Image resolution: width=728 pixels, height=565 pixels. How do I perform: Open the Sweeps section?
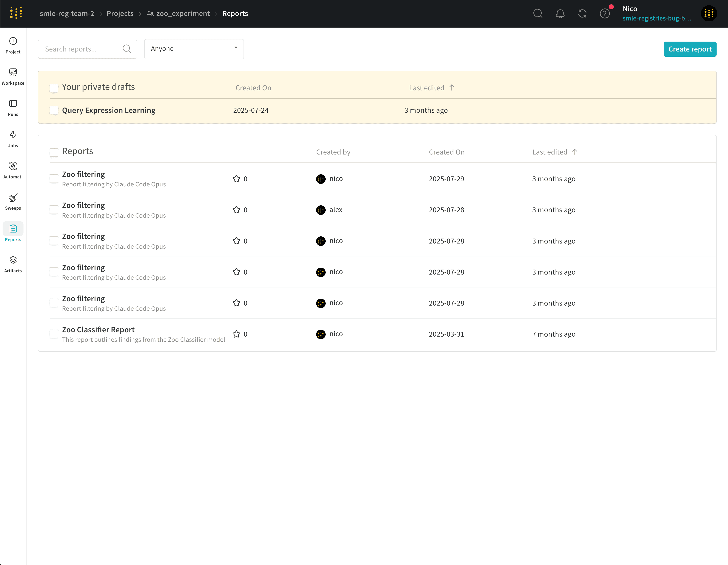pyautogui.click(x=13, y=201)
